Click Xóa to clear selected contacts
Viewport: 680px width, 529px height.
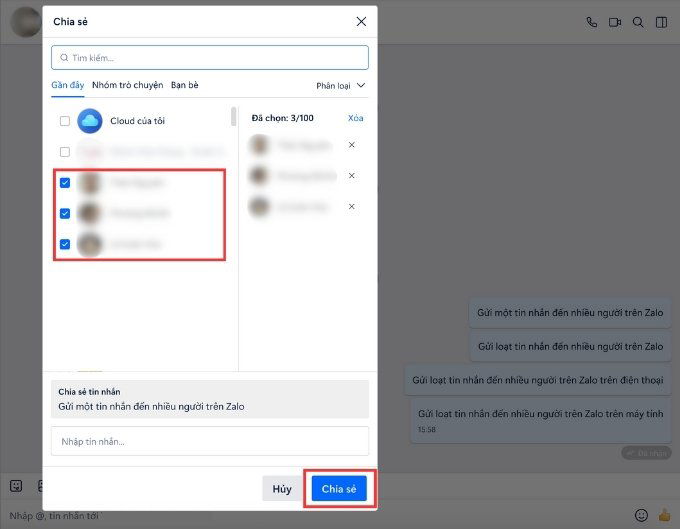(355, 118)
